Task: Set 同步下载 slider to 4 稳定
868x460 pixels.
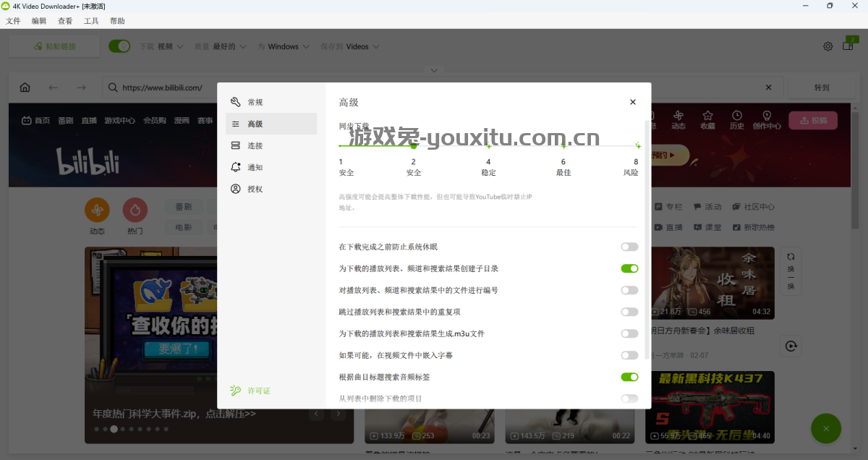Action: [488, 146]
